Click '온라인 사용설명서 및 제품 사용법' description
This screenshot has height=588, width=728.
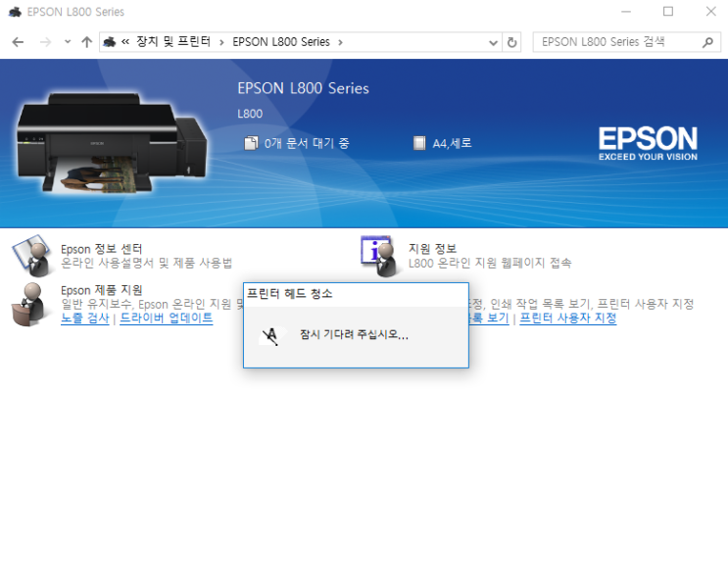[146, 264]
